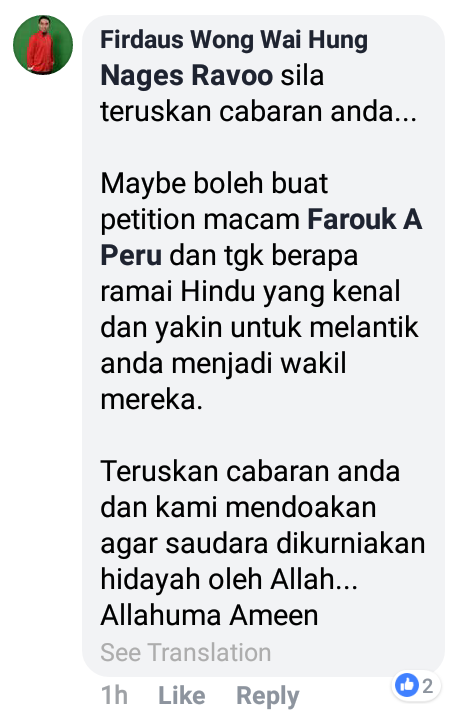The width and height of the screenshot is (461, 724).
Task: Click the line 'hidayah oleh Allah...'
Action: (229, 580)
